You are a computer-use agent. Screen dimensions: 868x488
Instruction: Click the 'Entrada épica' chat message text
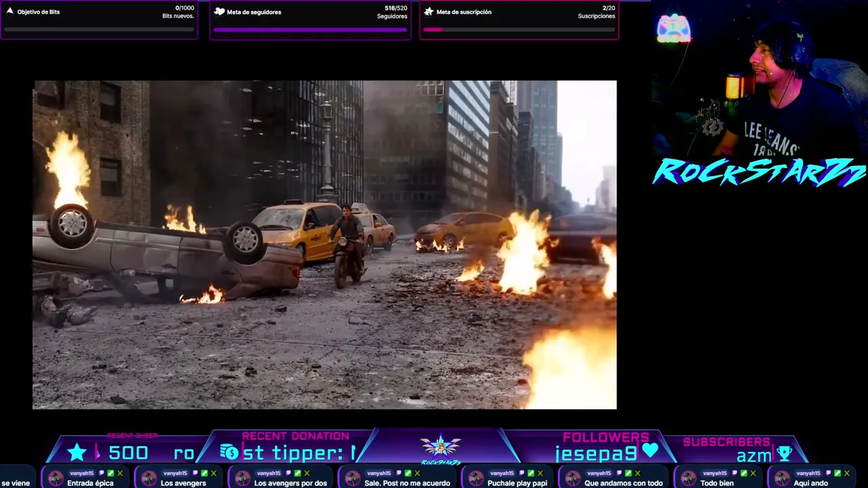coord(90,483)
